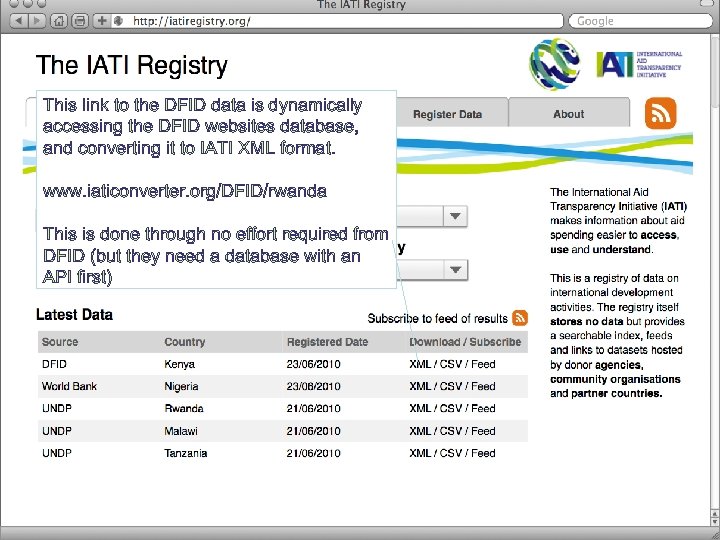Image resolution: width=720 pixels, height=540 pixels.
Task: Click the Download / Subscribe column header
Action: coord(465,342)
